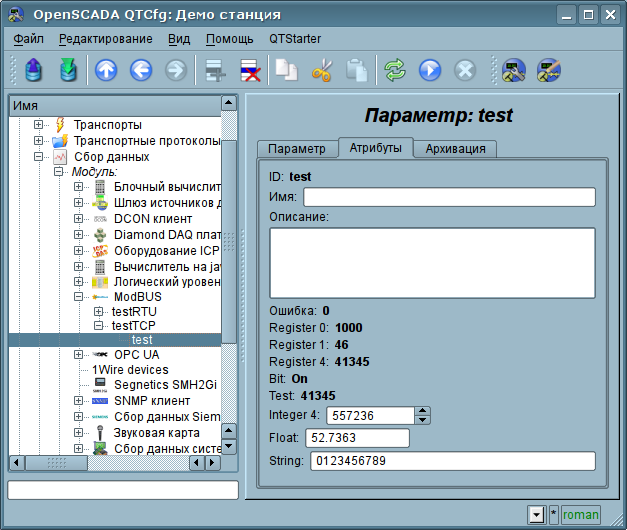The height and width of the screenshot is (530, 627).
Task: Click the Сбор данных chart icon
Action: 60,157
